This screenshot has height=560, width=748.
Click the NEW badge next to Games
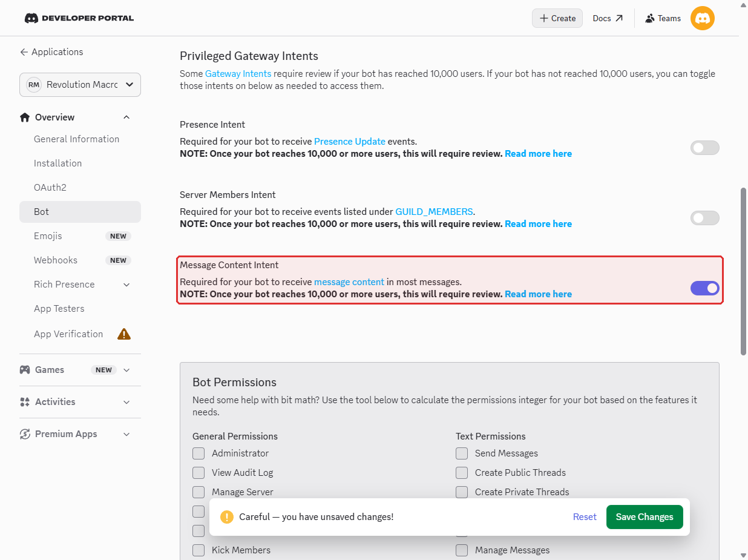coord(103,370)
